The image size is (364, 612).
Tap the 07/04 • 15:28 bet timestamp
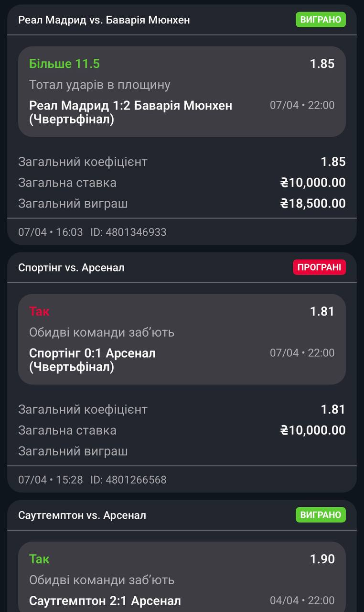[x=51, y=480]
